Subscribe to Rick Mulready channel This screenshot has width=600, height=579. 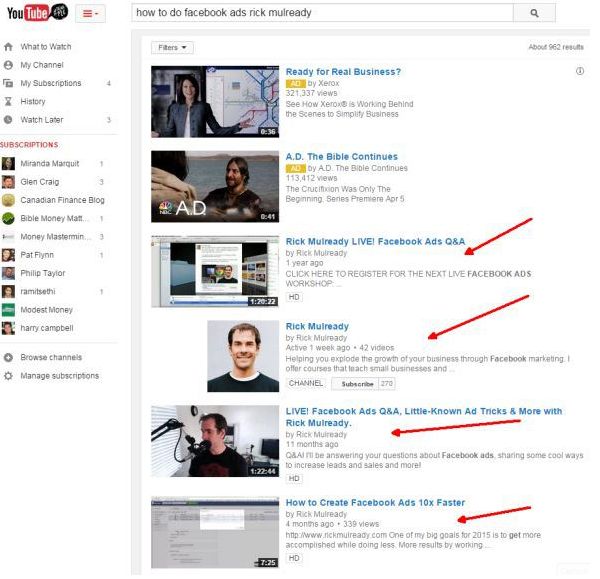click(357, 384)
